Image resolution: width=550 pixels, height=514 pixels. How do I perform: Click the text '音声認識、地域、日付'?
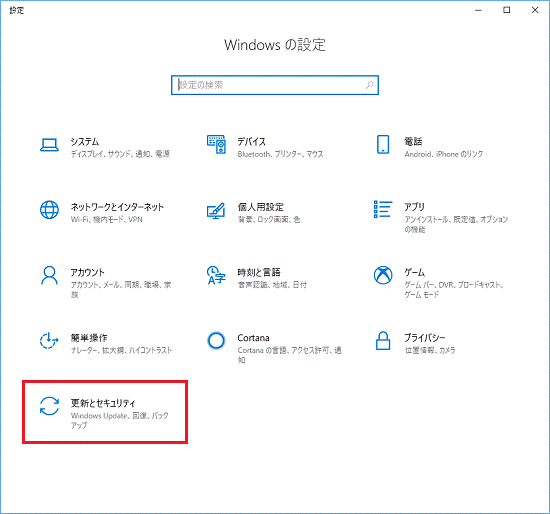click(x=272, y=285)
